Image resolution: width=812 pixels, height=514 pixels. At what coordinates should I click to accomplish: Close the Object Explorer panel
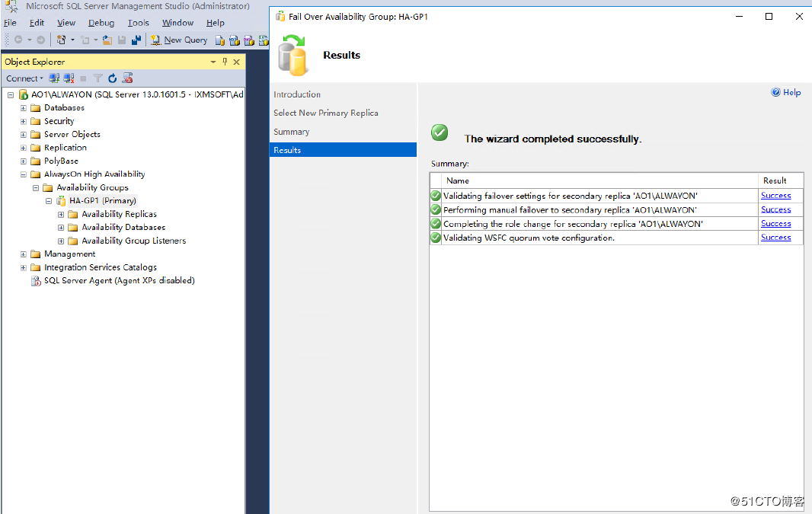tap(237, 62)
